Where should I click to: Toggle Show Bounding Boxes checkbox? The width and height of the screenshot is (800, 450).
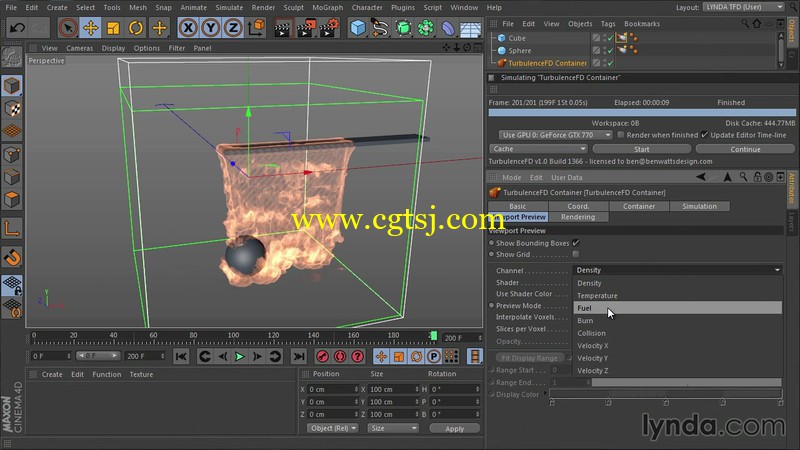[x=576, y=243]
